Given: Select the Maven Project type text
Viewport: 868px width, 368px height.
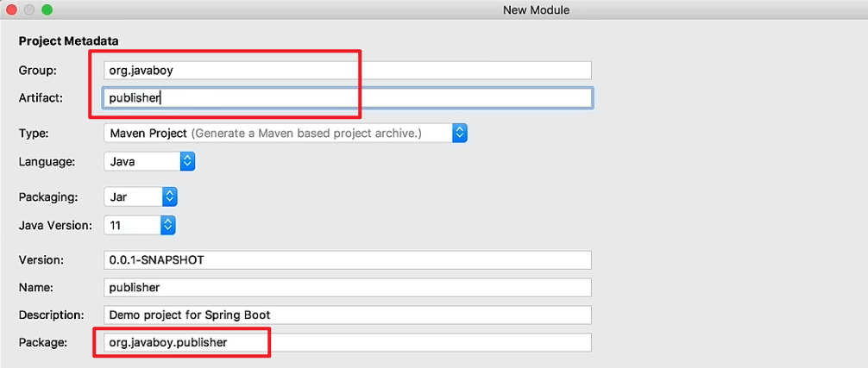Looking at the screenshot, I should (148, 134).
